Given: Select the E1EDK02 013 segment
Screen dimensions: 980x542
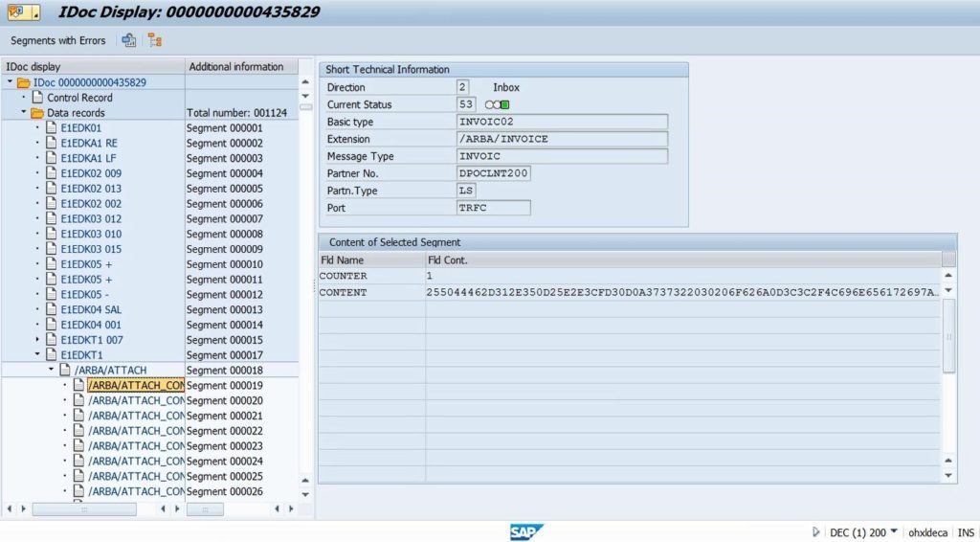Looking at the screenshot, I should (91, 189).
